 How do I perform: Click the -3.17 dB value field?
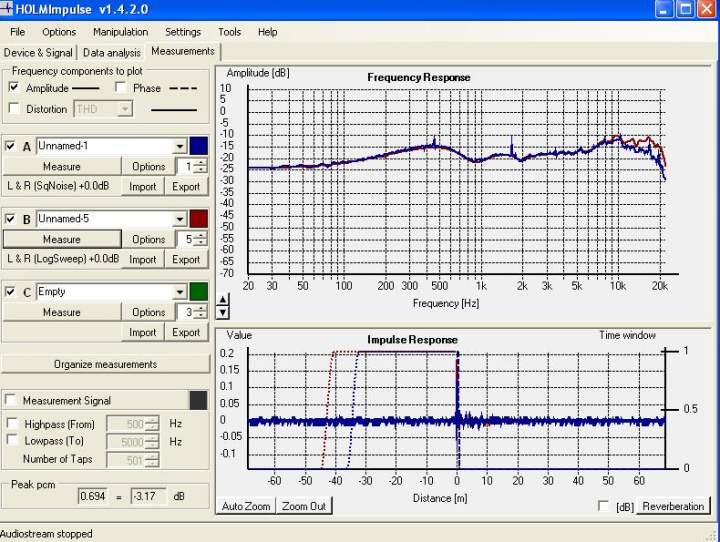pos(148,496)
